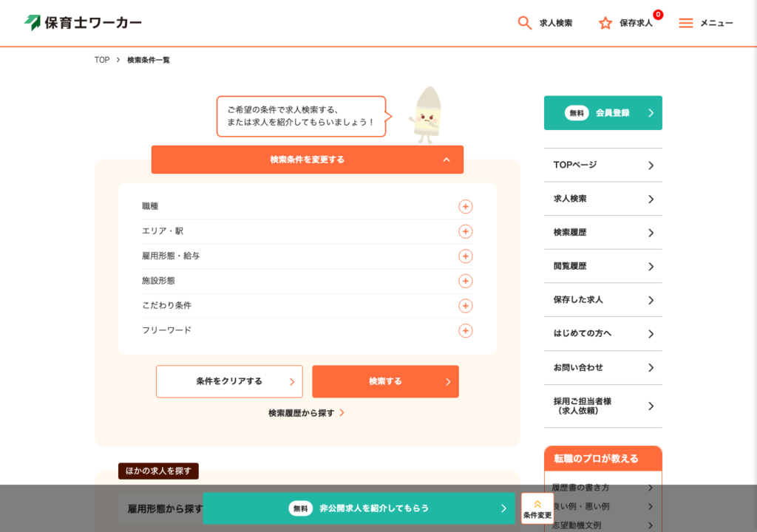Open sidebar 検索履歴 menu item

[603, 233]
